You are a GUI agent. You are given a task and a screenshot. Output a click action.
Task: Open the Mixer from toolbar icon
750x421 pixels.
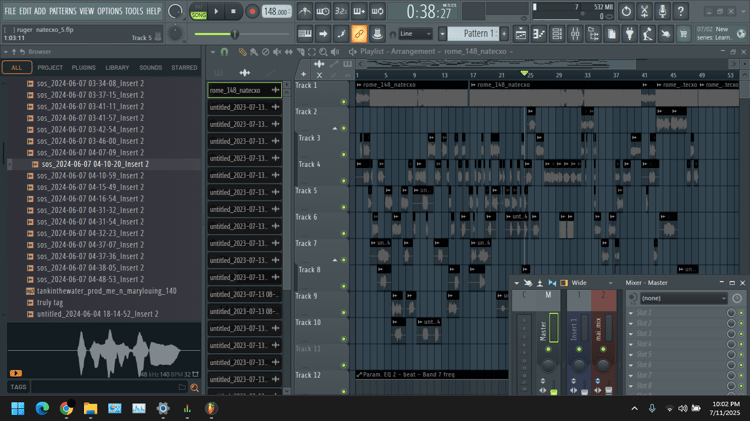point(575,34)
